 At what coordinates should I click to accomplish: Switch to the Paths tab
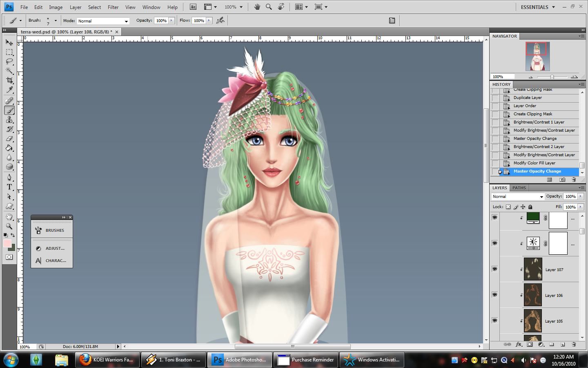pyautogui.click(x=519, y=188)
